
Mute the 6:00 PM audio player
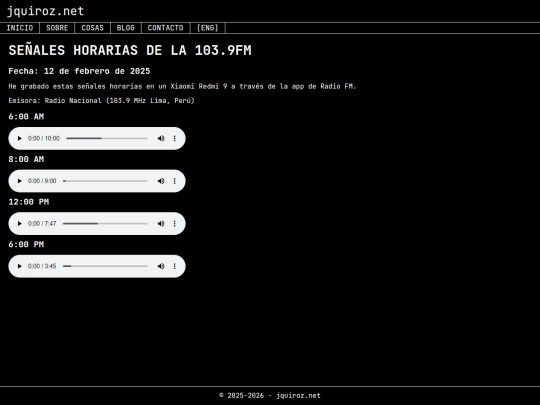[x=161, y=266]
